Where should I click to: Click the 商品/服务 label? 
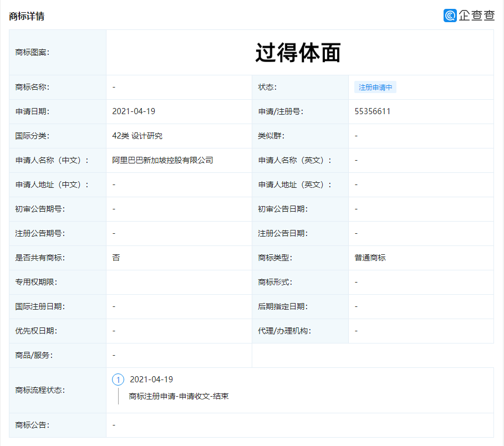click(x=34, y=356)
